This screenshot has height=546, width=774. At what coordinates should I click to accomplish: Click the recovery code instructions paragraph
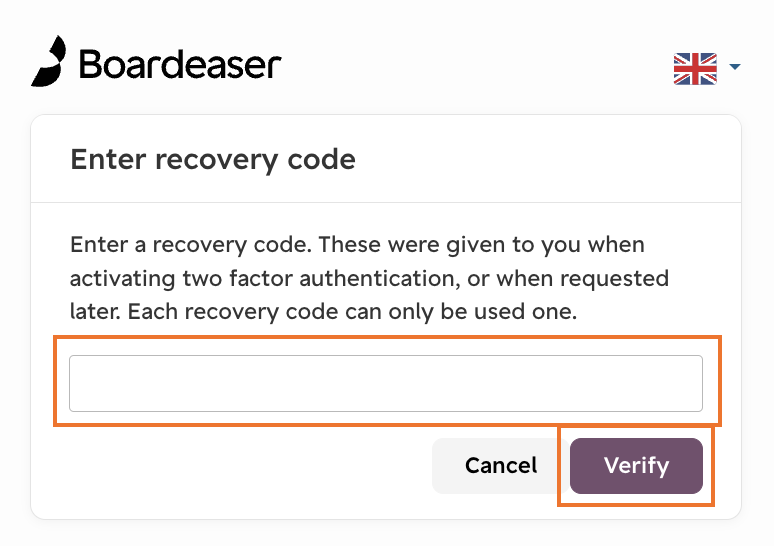(369, 278)
